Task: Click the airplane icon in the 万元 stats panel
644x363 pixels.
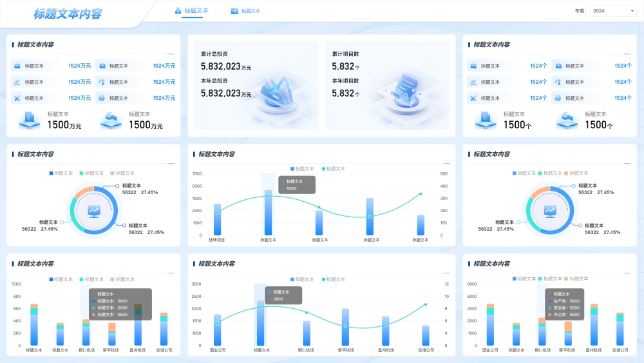Action: coord(18,98)
